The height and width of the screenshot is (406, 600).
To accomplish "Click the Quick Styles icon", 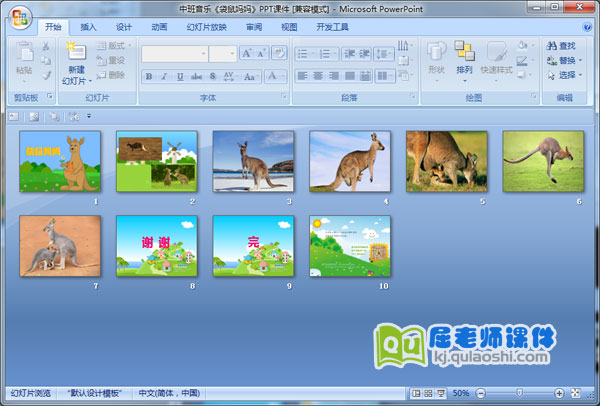I will point(496,52).
